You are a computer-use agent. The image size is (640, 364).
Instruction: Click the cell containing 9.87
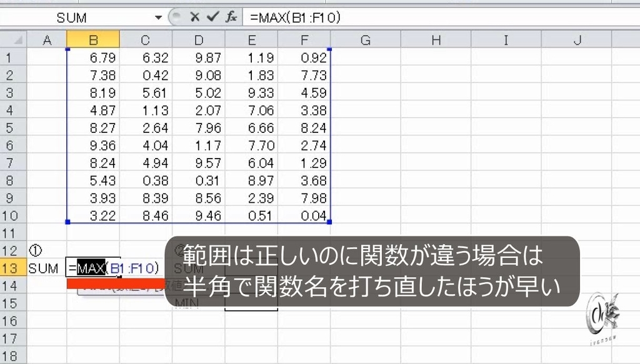198,57
